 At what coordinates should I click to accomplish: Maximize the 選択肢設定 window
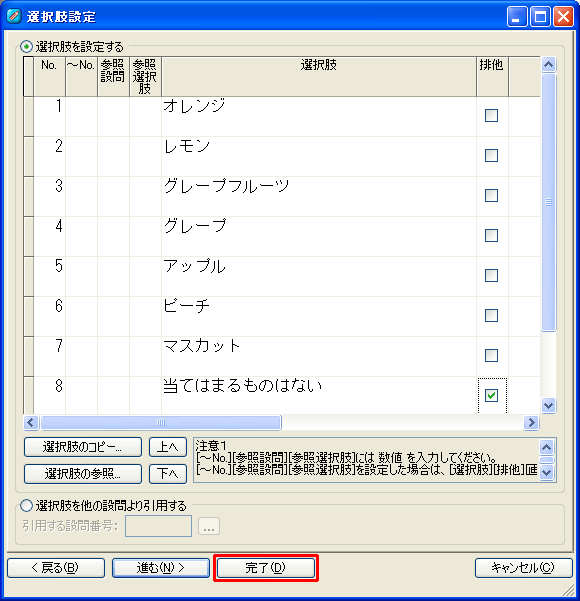pos(541,16)
